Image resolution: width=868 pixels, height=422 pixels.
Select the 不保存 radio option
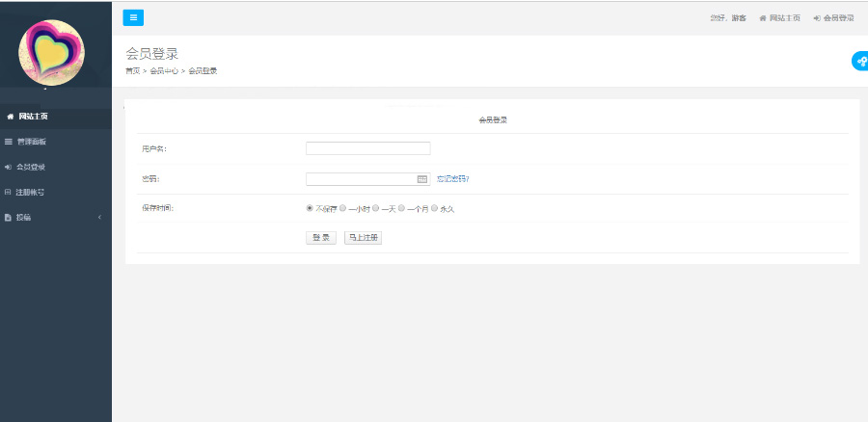[x=310, y=208]
